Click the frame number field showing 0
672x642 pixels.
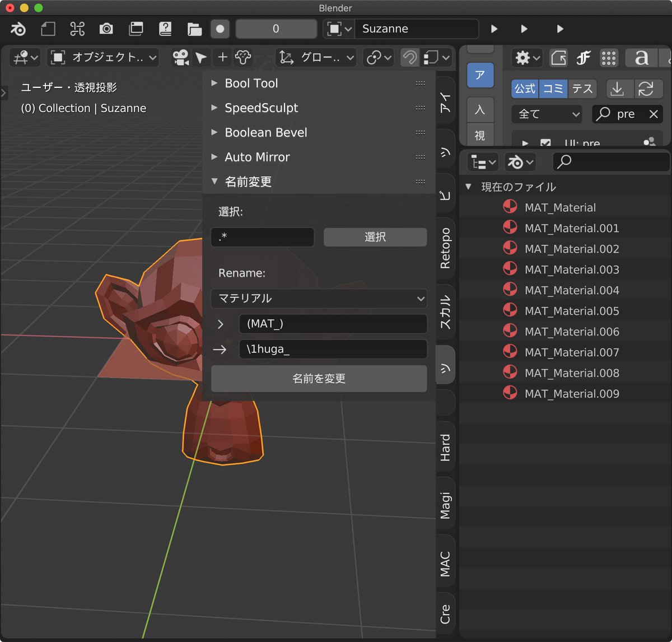click(x=276, y=29)
